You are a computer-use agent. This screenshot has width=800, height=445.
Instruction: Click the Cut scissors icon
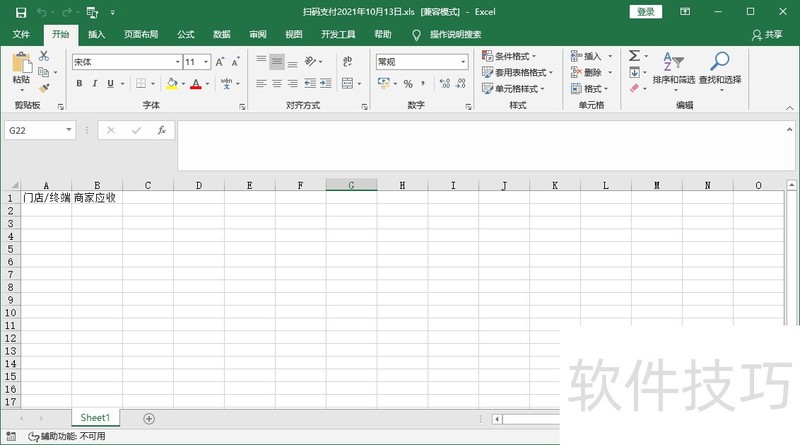click(43, 57)
